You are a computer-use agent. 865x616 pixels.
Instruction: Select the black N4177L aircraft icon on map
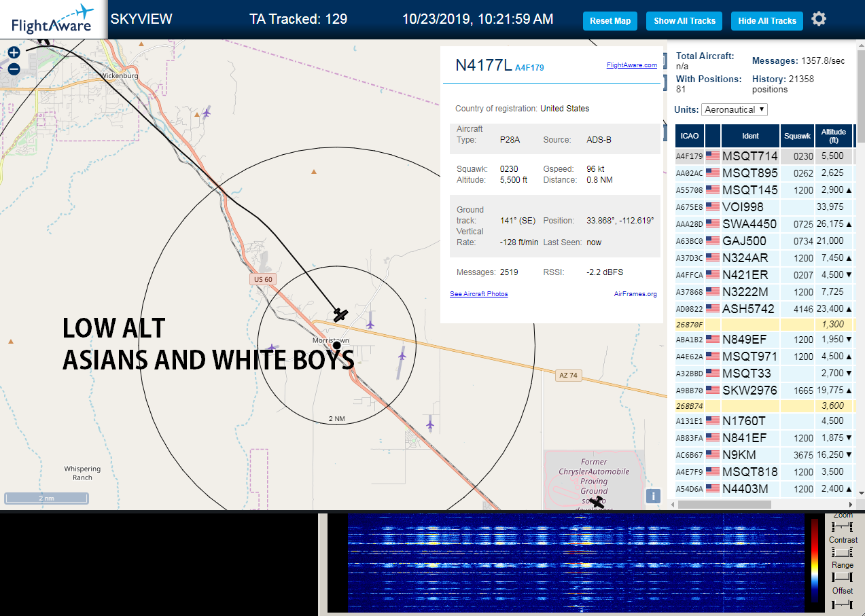click(340, 314)
